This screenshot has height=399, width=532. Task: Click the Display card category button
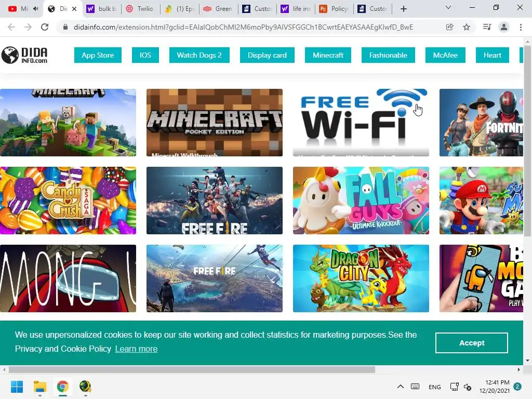pyautogui.click(x=267, y=55)
